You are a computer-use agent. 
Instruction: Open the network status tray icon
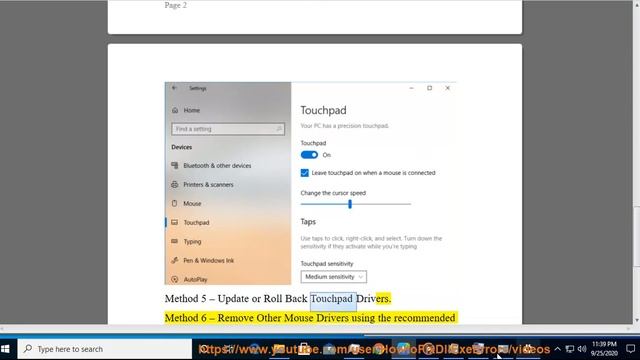(570, 349)
